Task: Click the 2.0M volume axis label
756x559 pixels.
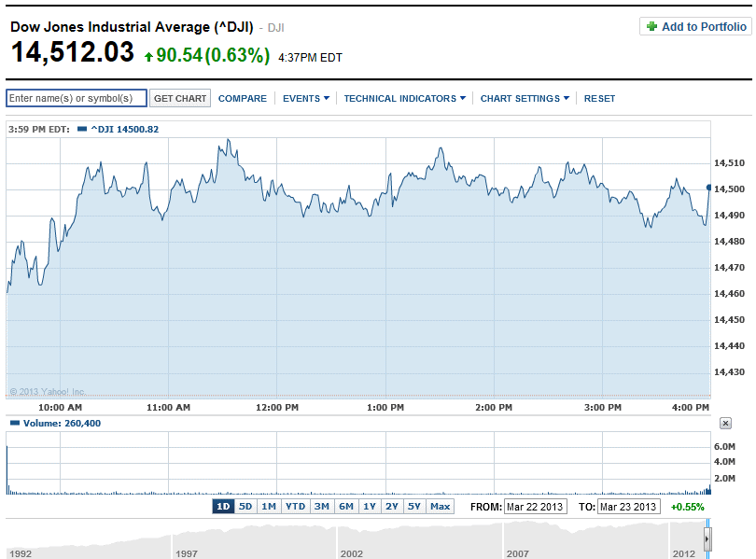Action: pos(724,479)
